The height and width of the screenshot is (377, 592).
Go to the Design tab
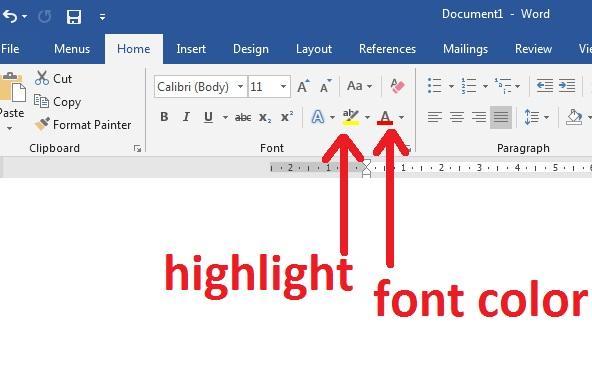251,49
